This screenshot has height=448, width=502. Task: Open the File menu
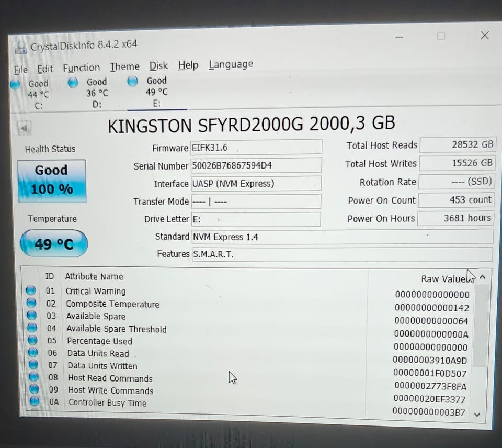click(x=20, y=70)
